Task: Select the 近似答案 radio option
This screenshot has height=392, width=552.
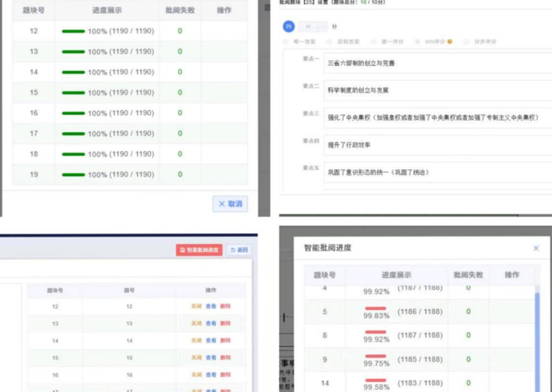Action: click(329, 41)
